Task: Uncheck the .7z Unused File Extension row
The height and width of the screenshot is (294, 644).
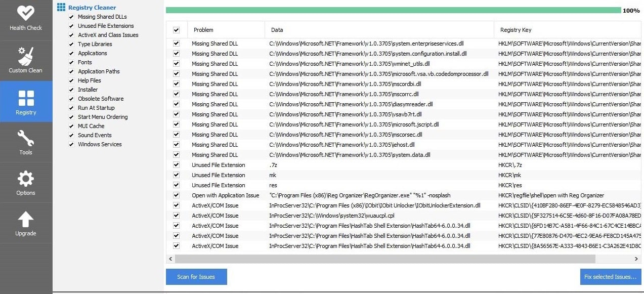Action: [176, 165]
